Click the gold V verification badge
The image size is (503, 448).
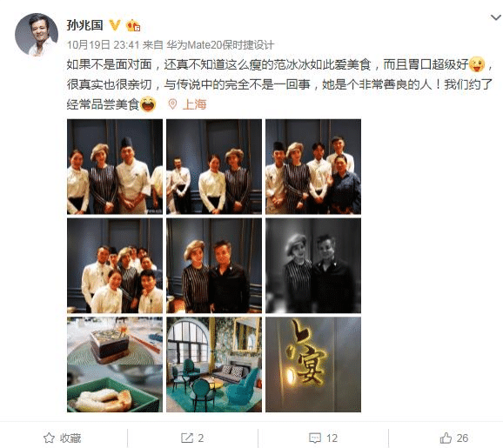click(115, 25)
